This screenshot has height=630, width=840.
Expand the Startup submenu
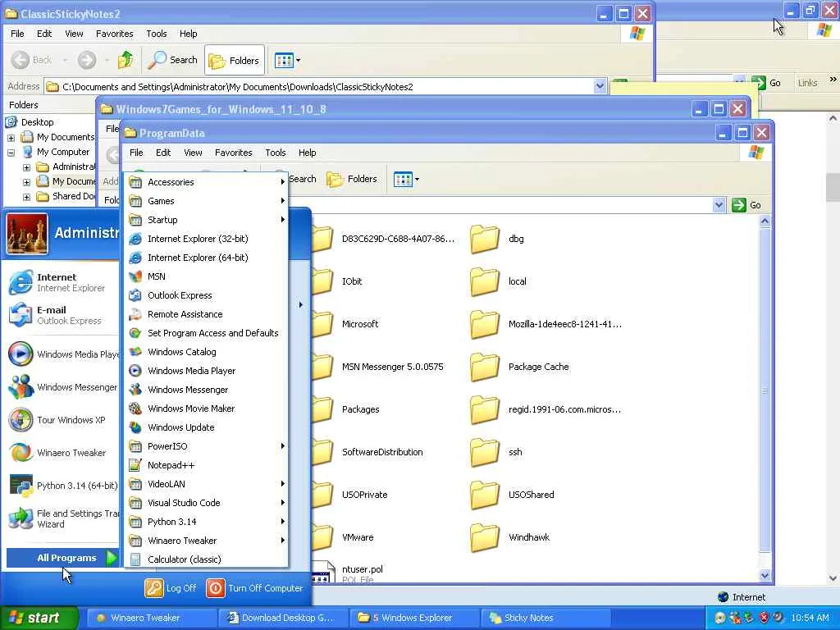[206, 220]
